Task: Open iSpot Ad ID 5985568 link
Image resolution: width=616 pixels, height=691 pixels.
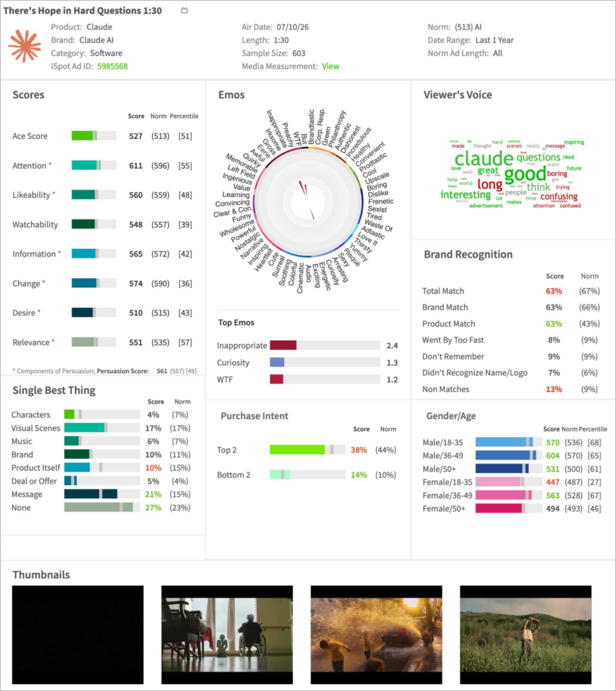Action: coord(113,66)
